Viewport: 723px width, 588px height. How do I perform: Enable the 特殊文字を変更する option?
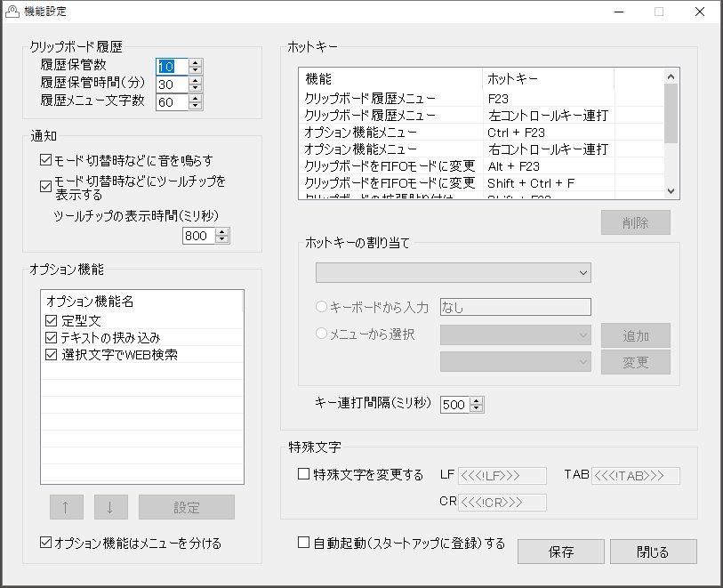tap(302, 474)
